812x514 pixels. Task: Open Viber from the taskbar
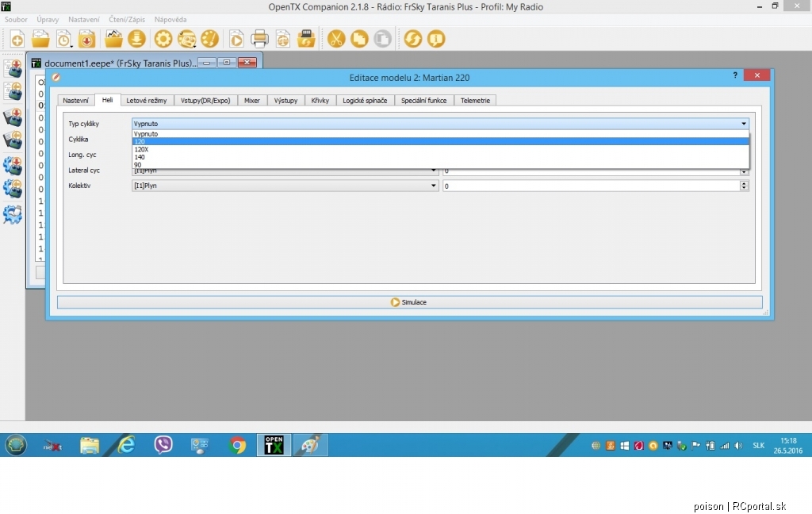163,444
